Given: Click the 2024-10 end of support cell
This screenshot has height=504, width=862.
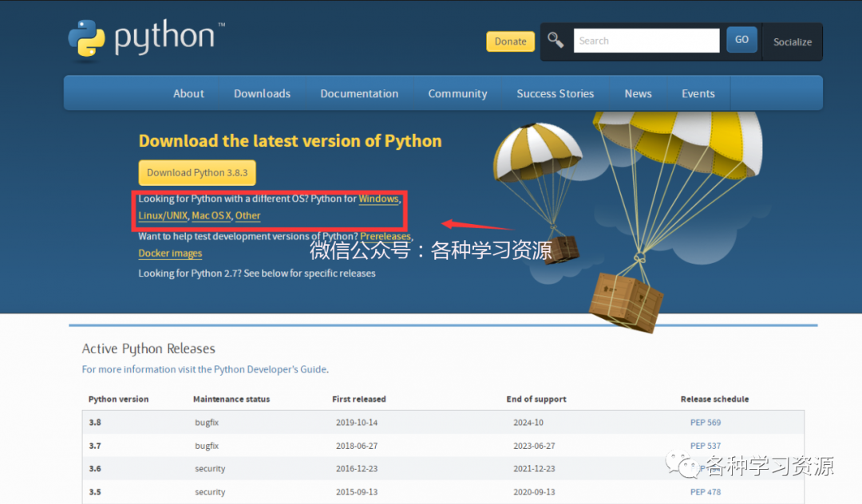Looking at the screenshot, I should click(x=528, y=423).
